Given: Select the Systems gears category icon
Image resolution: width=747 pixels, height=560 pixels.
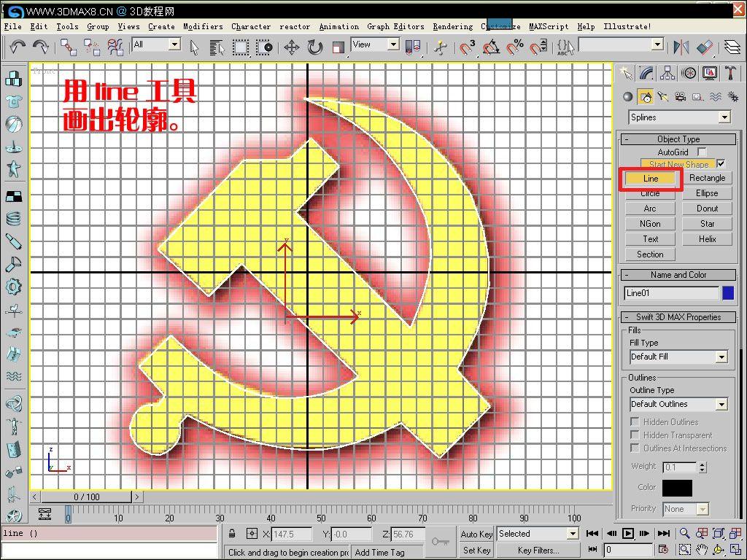Looking at the screenshot, I should (733, 97).
